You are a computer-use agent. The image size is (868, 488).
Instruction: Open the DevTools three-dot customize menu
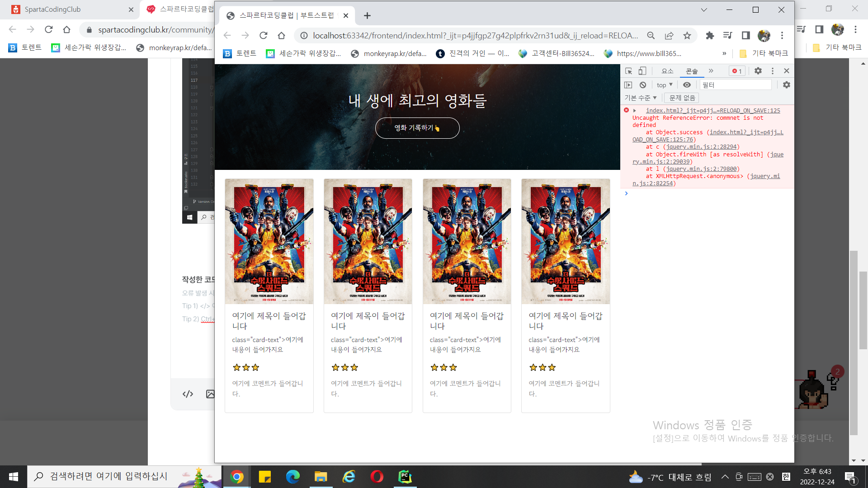coord(773,71)
